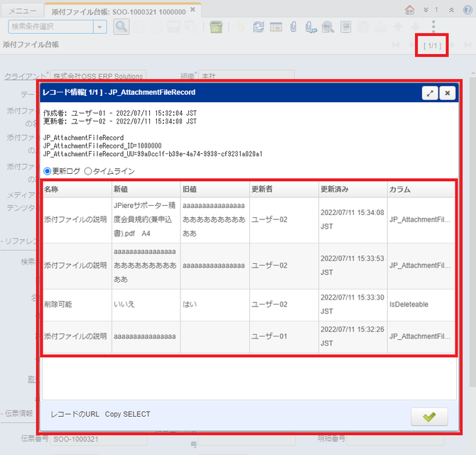This screenshot has width=476, height=455.
Task: Sort by the 更新者 column header
Action: pos(284,190)
